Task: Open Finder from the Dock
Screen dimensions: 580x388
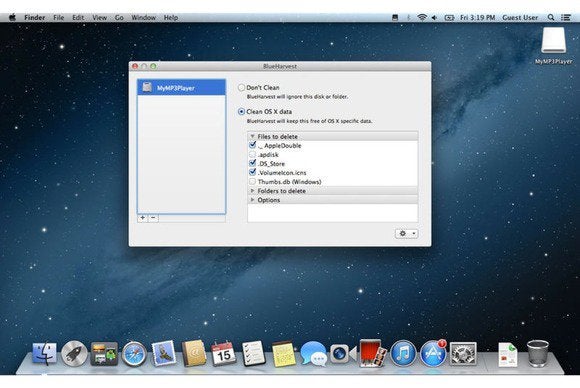Action: 44,354
